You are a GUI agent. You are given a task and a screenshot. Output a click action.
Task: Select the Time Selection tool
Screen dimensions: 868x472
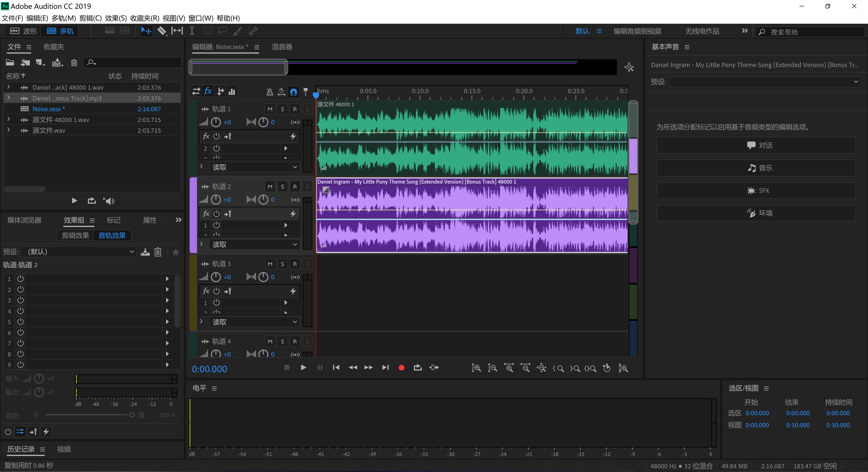tap(192, 31)
